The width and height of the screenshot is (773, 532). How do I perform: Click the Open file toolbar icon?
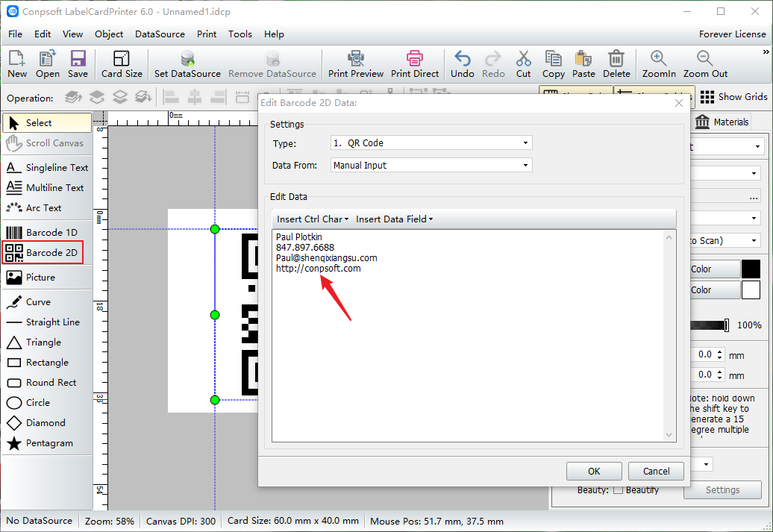point(47,64)
